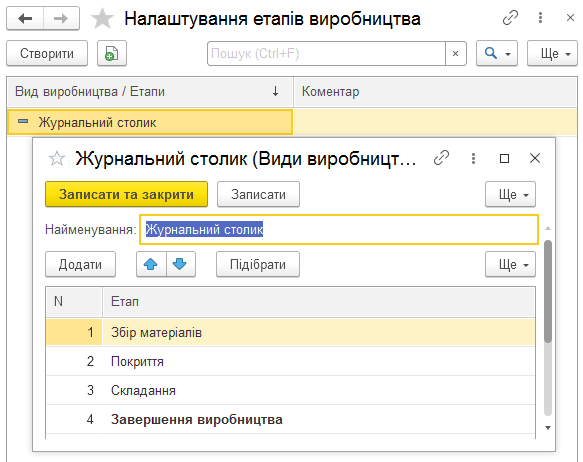Open three-dot menu in Журнальний столик dialog
Image resolution: width=583 pixels, height=462 pixels.
(x=473, y=158)
